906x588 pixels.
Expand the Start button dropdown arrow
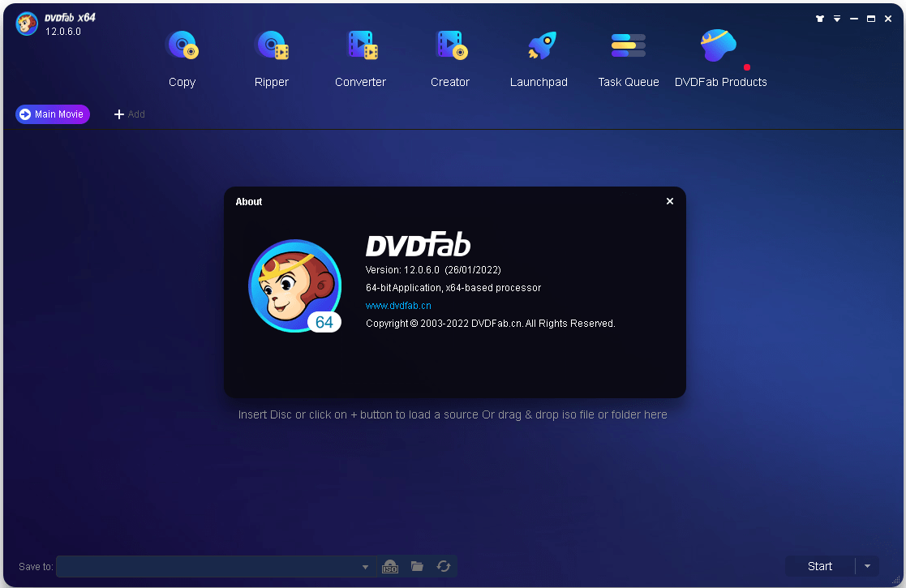pos(867,567)
